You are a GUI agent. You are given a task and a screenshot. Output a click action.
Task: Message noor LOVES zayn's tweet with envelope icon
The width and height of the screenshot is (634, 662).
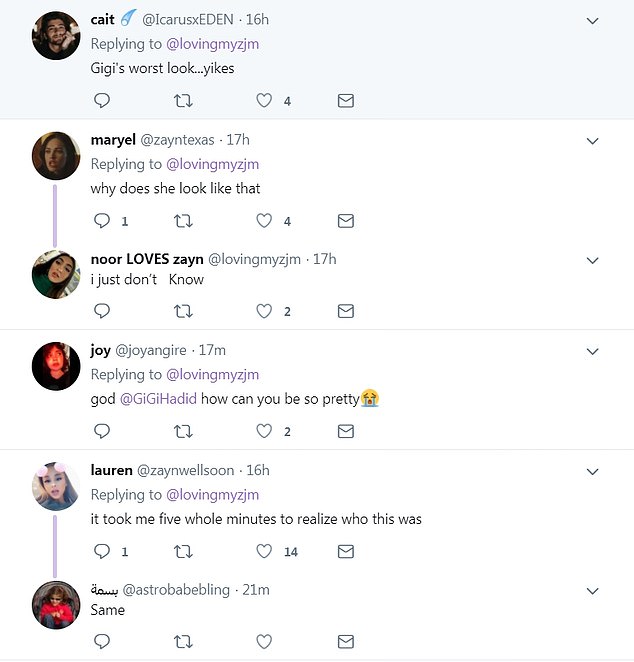pos(345,311)
